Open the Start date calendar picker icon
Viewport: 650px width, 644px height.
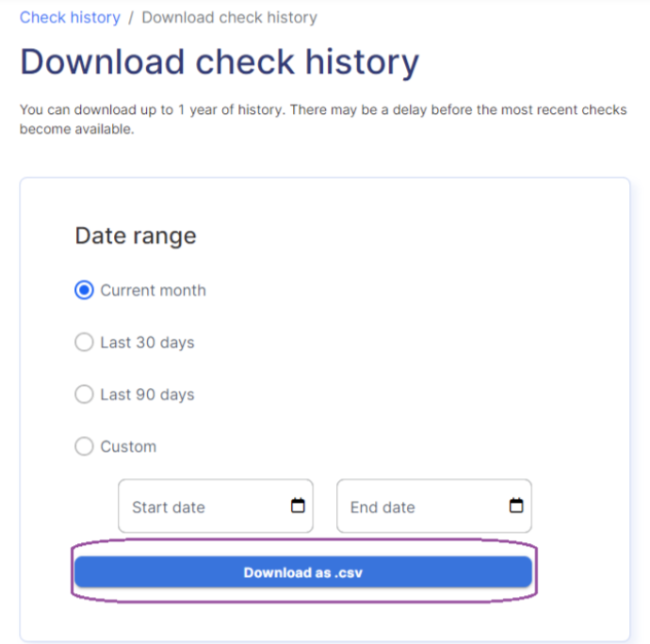[x=298, y=506]
